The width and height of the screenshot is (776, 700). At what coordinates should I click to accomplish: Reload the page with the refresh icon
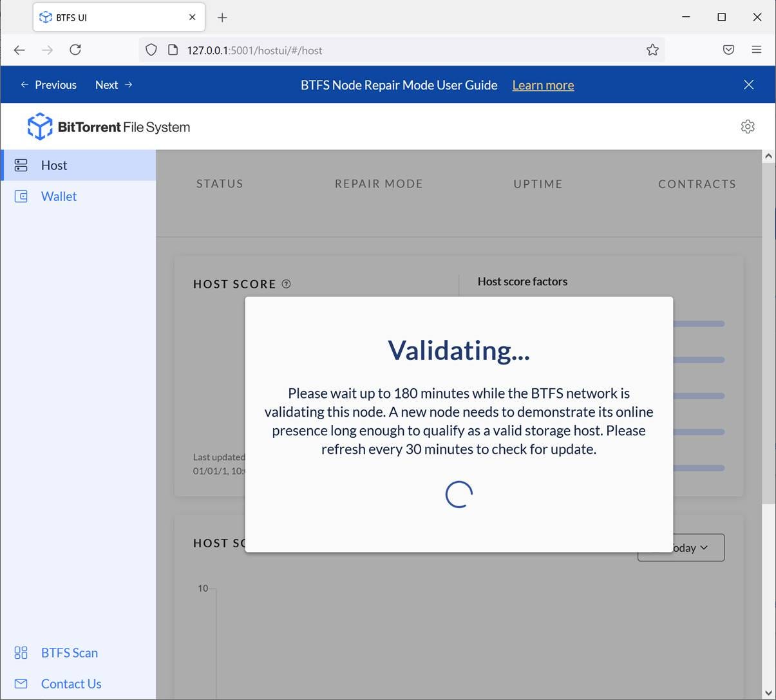75,50
